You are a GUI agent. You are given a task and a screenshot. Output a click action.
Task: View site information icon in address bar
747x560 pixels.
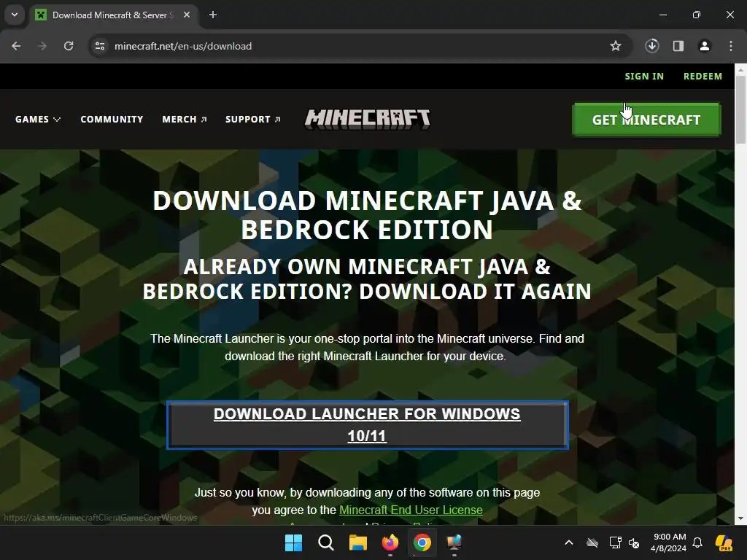pos(100,46)
